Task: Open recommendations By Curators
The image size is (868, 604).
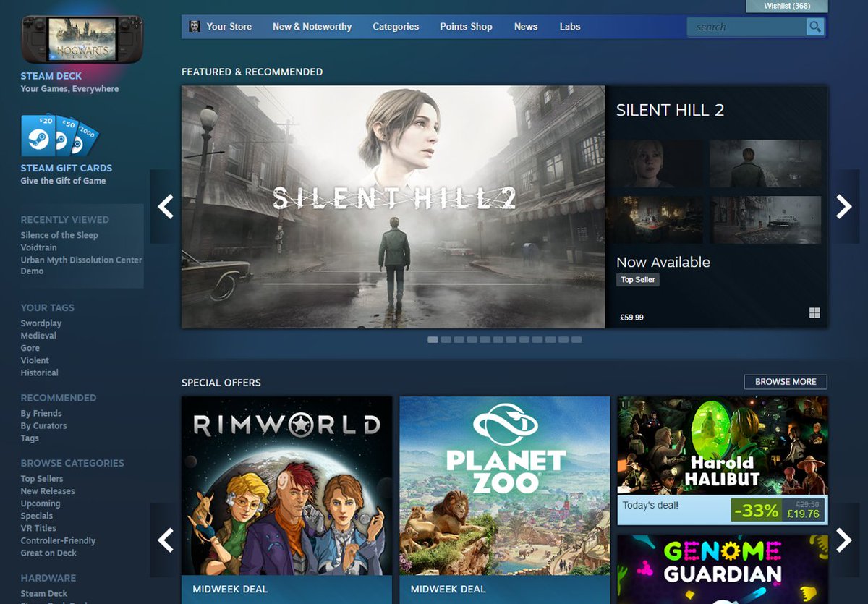Action: click(x=43, y=426)
